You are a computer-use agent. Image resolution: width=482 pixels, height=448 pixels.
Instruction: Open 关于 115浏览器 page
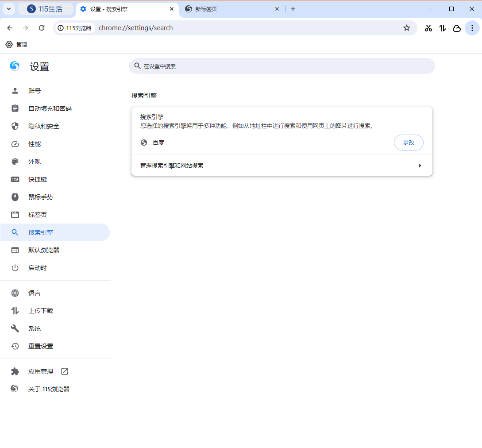[50, 389]
